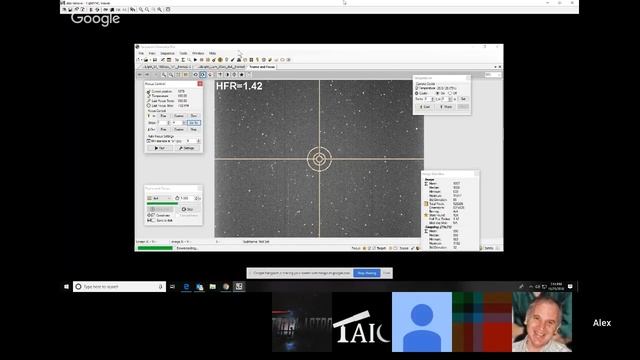640x360 pixels.
Task: Click the Fine button in the Out row
Action: (163, 129)
